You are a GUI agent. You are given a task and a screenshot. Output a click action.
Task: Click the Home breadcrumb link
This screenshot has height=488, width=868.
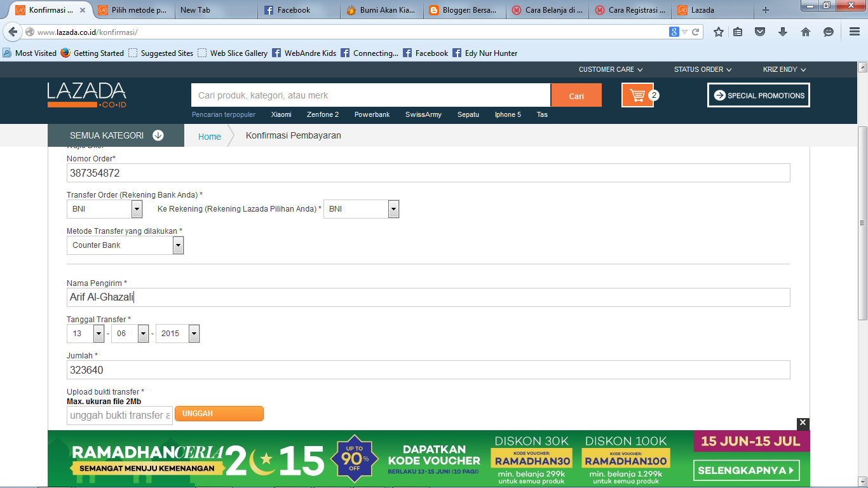[x=210, y=136]
